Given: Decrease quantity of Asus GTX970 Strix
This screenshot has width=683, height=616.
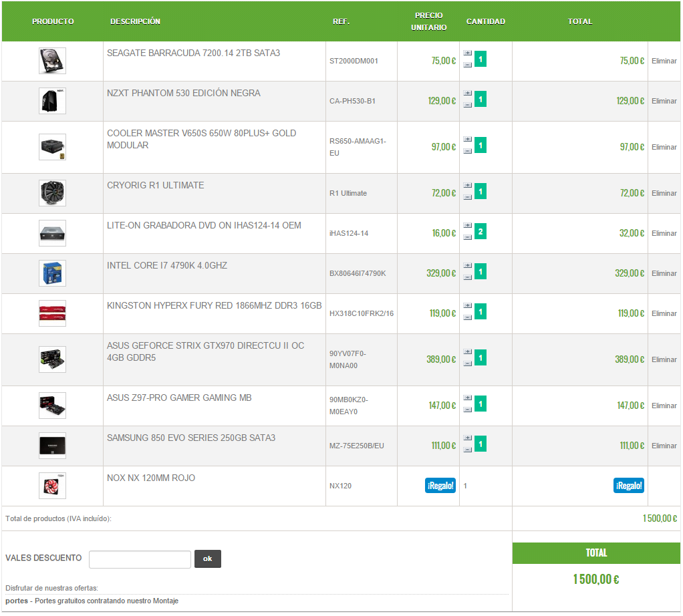Looking at the screenshot, I should [467, 363].
